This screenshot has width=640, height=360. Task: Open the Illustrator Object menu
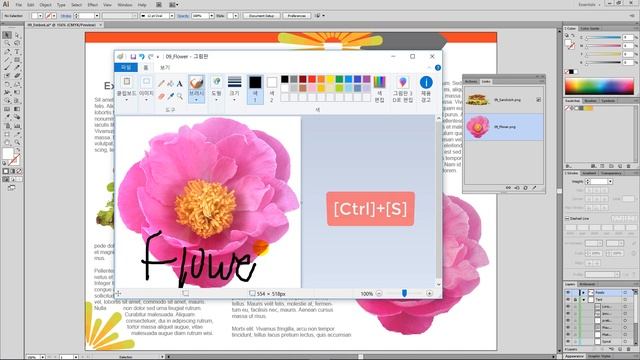point(45,5)
